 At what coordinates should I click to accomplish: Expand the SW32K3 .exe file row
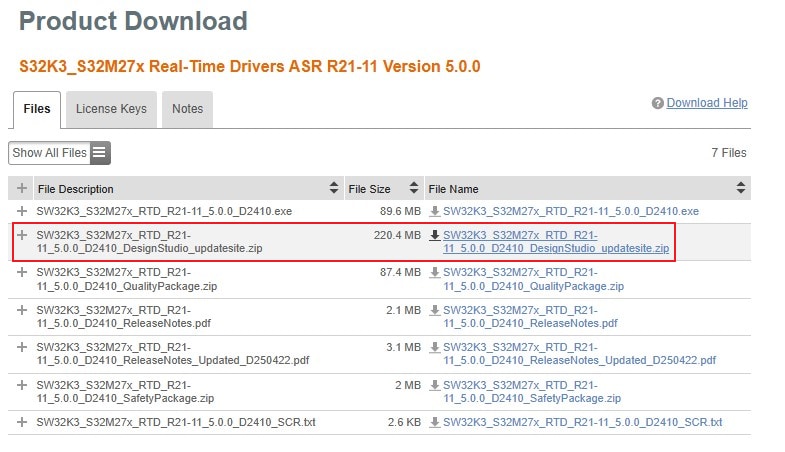point(22,211)
